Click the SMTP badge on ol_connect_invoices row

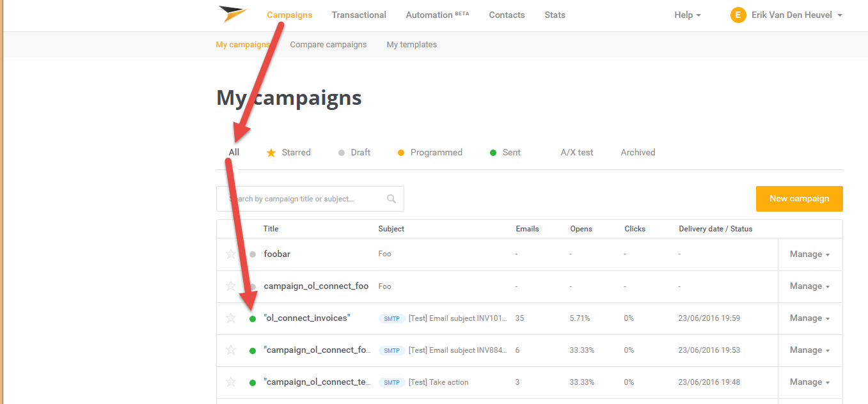pyautogui.click(x=391, y=318)
